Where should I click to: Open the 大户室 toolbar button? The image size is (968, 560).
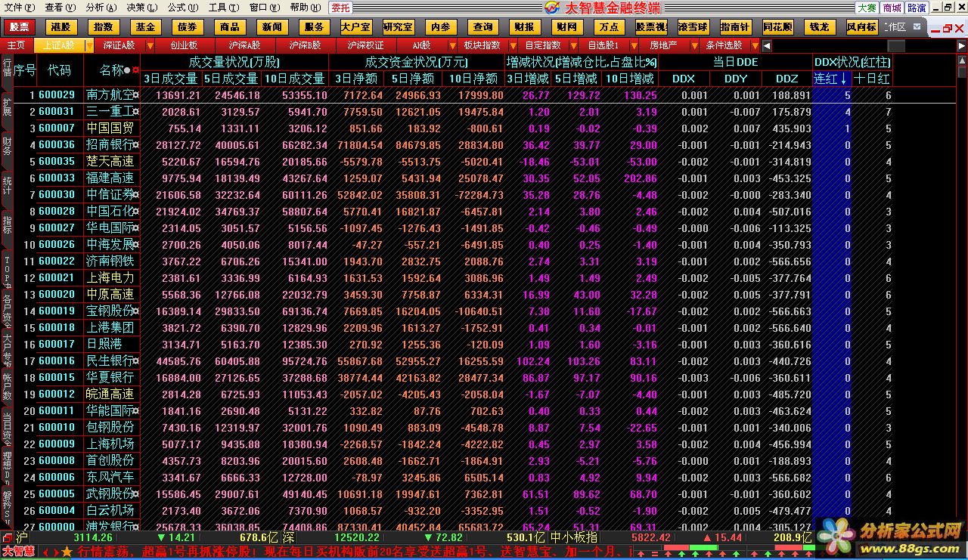pyautogui.click(x=356, y=27)
